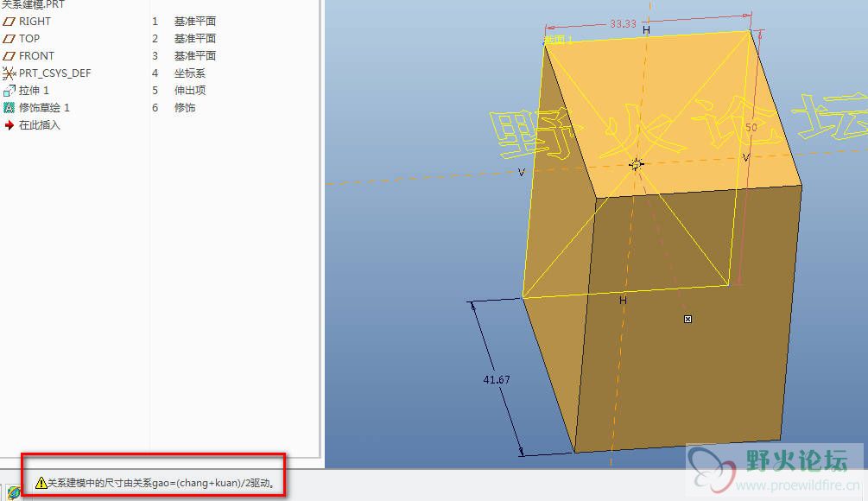Click the PRT_CSYS_DEF coordinate system icon
The image size is (868, 501).
pyautogui.click(x=9, y=73)
